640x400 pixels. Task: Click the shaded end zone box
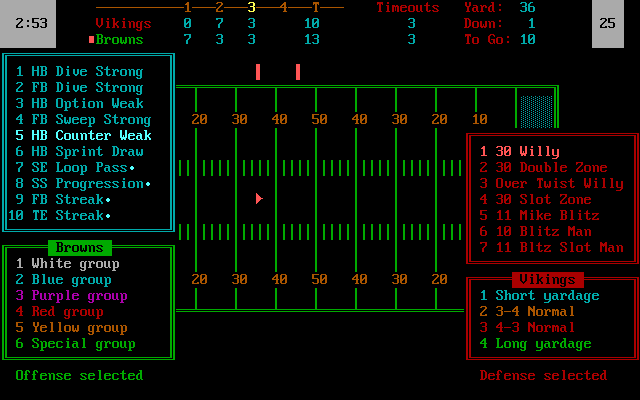tap(537, 111)
